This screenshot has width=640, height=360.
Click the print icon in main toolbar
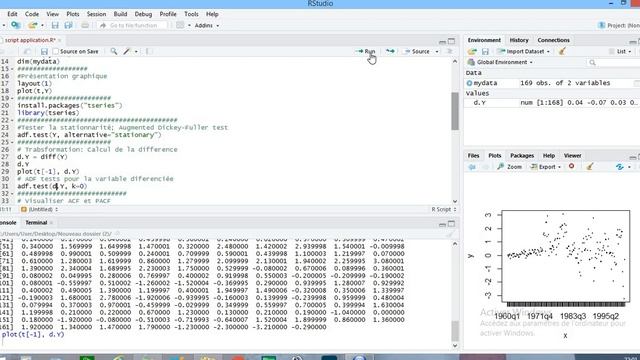pos(85,25)
